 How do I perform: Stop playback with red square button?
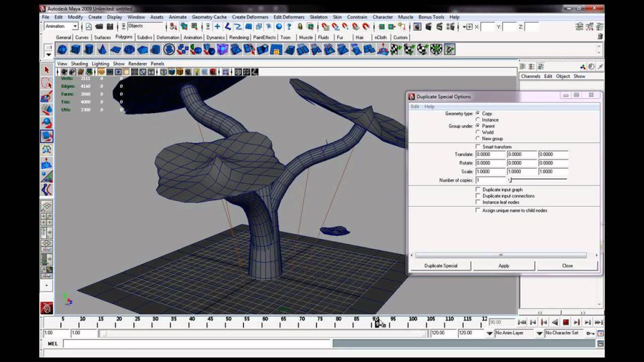(565, 322)
